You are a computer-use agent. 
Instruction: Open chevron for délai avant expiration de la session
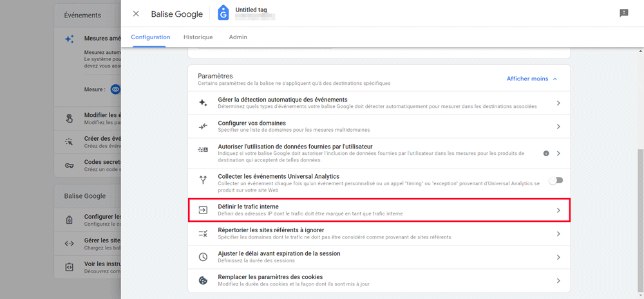[558, 257]
